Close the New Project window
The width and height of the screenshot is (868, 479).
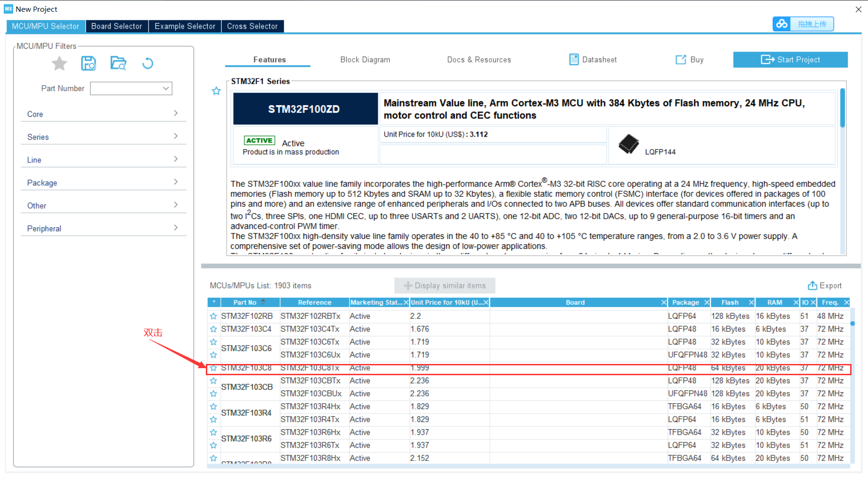pyautogui.click(x=859, y=9)
